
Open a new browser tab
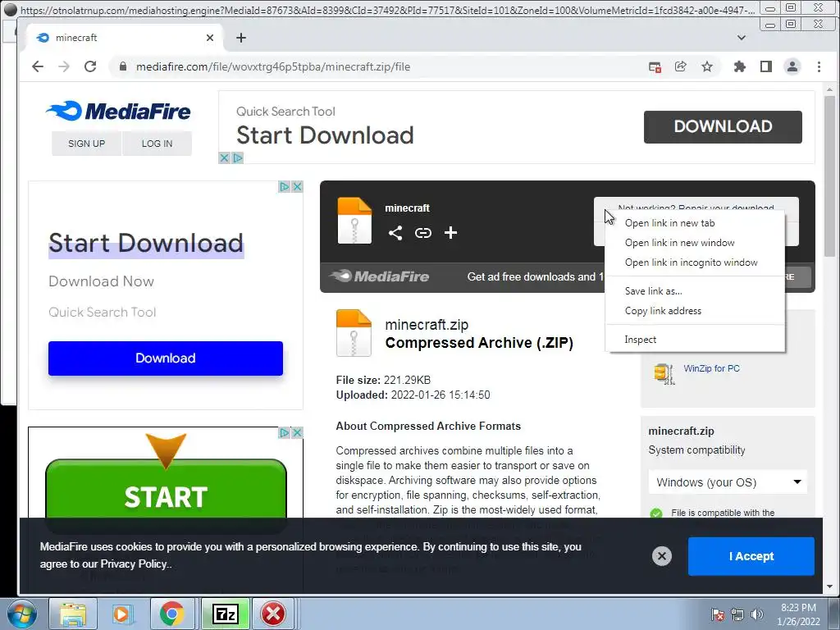241,38
